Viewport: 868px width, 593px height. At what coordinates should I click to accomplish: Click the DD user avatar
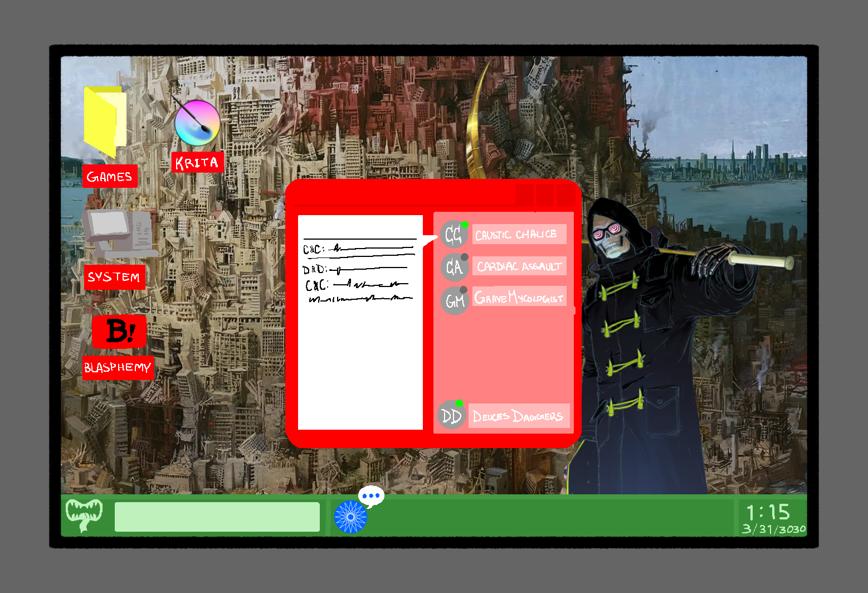pos(451,416)
